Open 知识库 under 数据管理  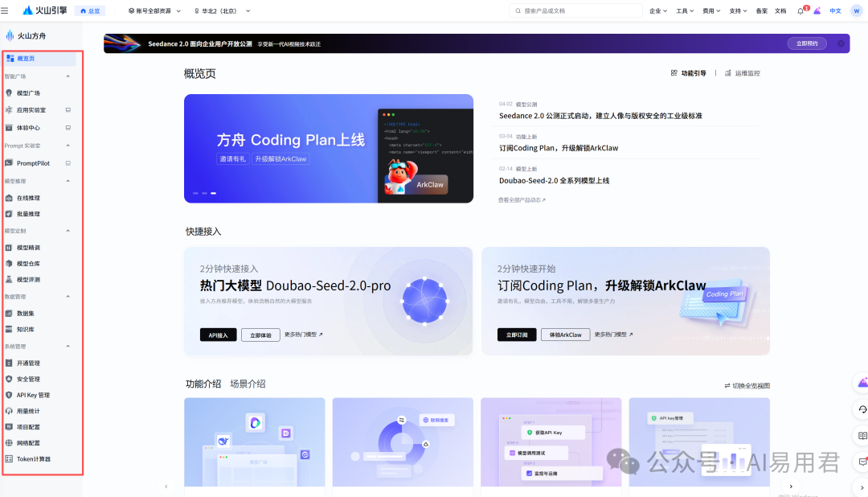31,330
